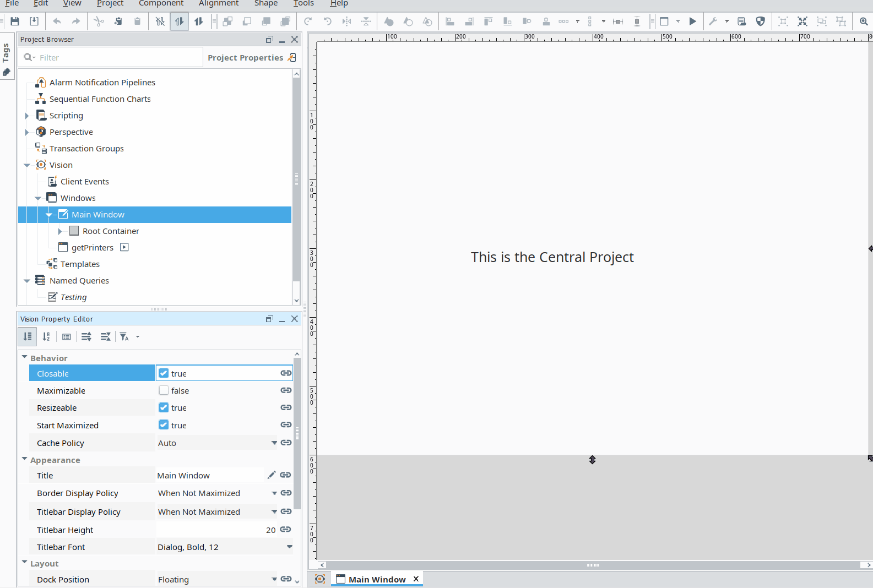Select the Main Window tab at bottom
This screenshot has width=873, height=588.
point(377,579)
